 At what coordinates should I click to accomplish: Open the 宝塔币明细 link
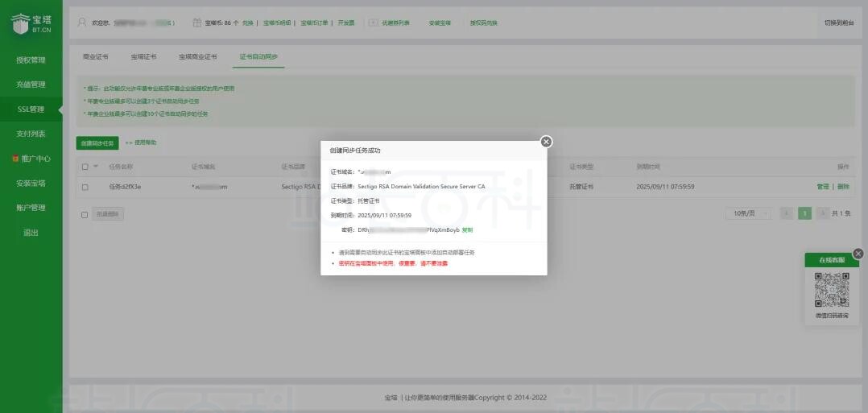pyautogui.click(x=277, y=23)
